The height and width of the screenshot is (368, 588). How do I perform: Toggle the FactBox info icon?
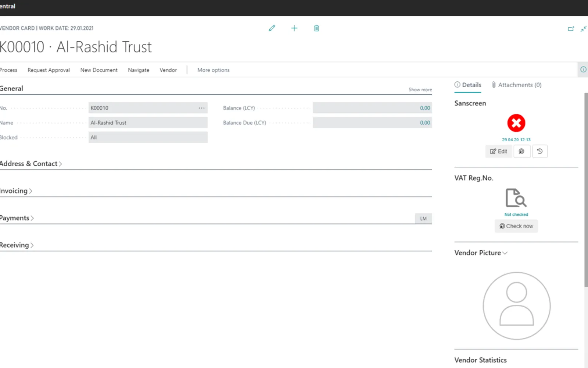tap(583, 70)
